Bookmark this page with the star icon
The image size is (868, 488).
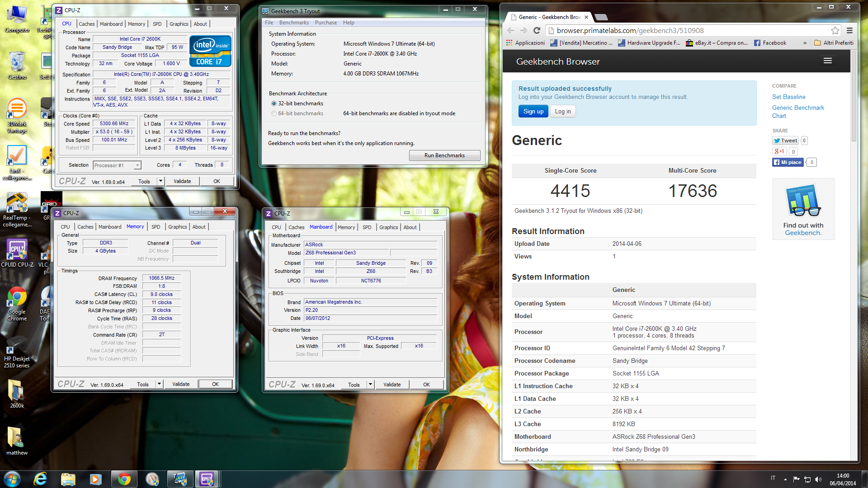point(835,30)
